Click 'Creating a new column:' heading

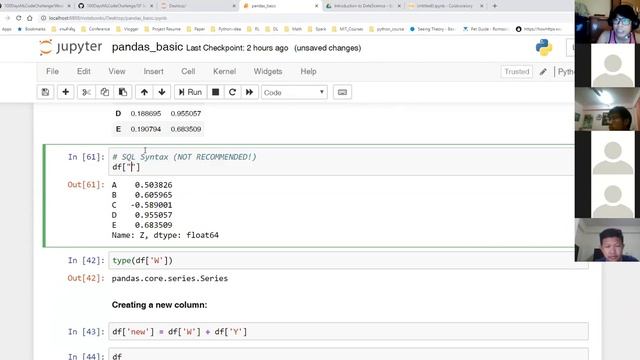point(159,305)
